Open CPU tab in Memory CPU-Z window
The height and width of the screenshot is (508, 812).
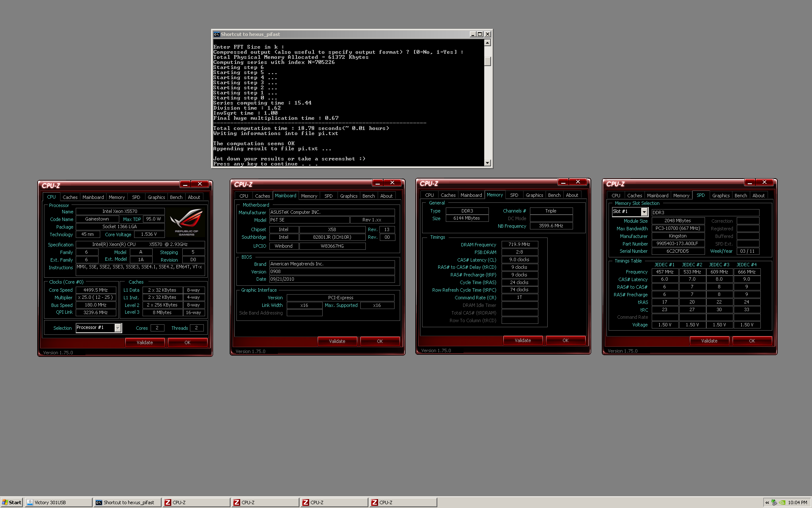pos(429,195)
